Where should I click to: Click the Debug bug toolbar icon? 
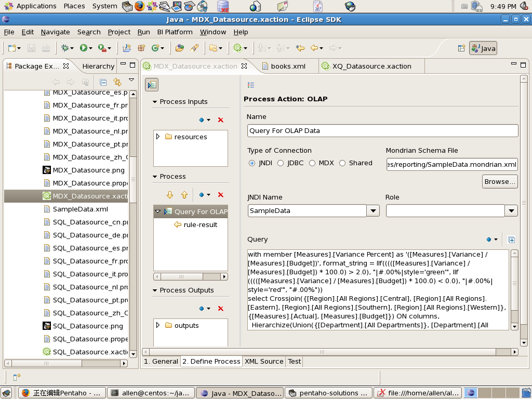pyautogui.click(x=65, y=48)
